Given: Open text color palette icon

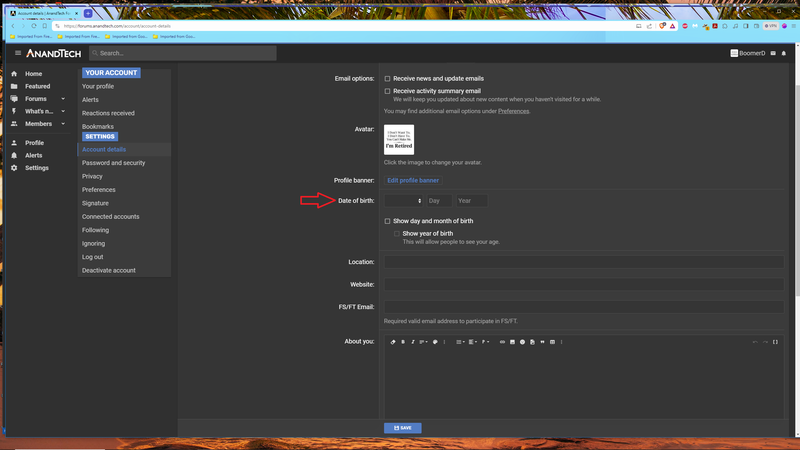Looking at the screenshot, I should (435, 342).
